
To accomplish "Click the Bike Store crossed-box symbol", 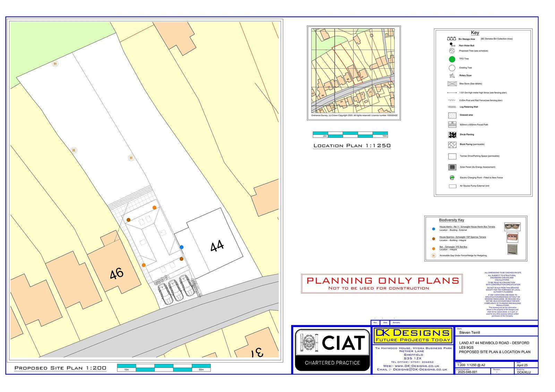I will [x=452, y=84].
